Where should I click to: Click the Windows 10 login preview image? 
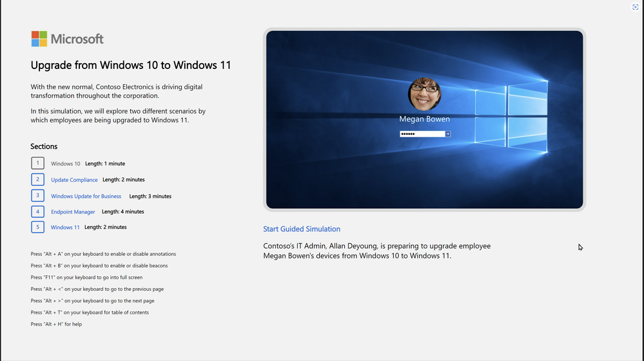click(x=424, y=119)
